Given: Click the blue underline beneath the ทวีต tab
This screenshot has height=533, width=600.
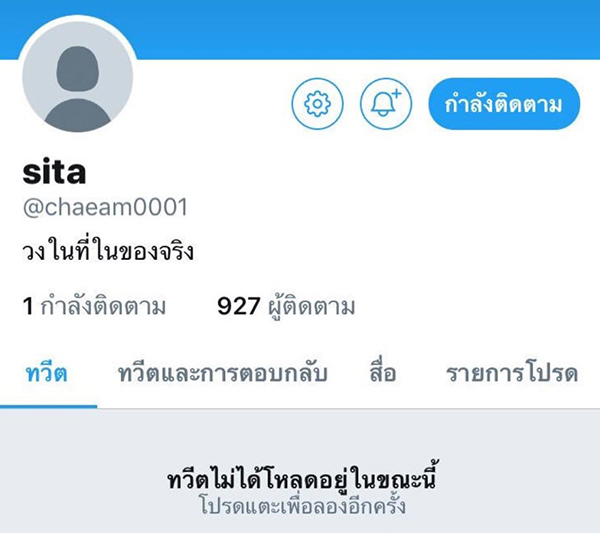Looking at the screenshot, I should click(x=48, y=407).
